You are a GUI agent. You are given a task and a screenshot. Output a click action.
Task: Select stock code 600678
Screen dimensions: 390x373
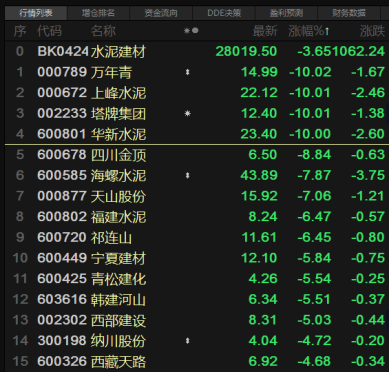click(x=62, y=155)
